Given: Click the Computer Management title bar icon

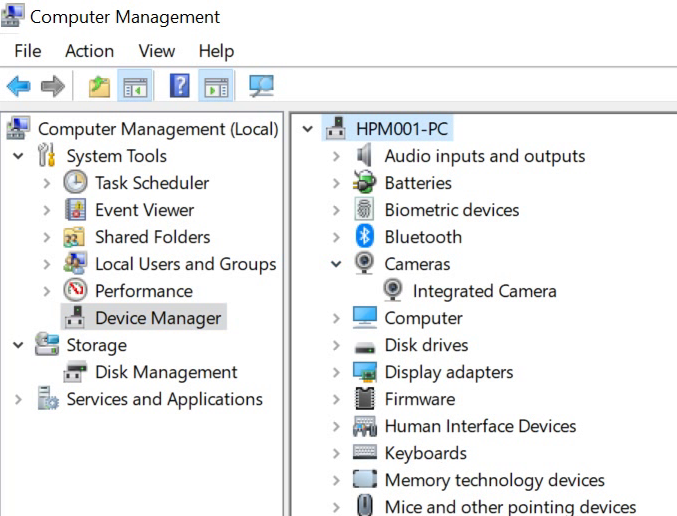Looking at the screenshot, I should coord(13,16).
